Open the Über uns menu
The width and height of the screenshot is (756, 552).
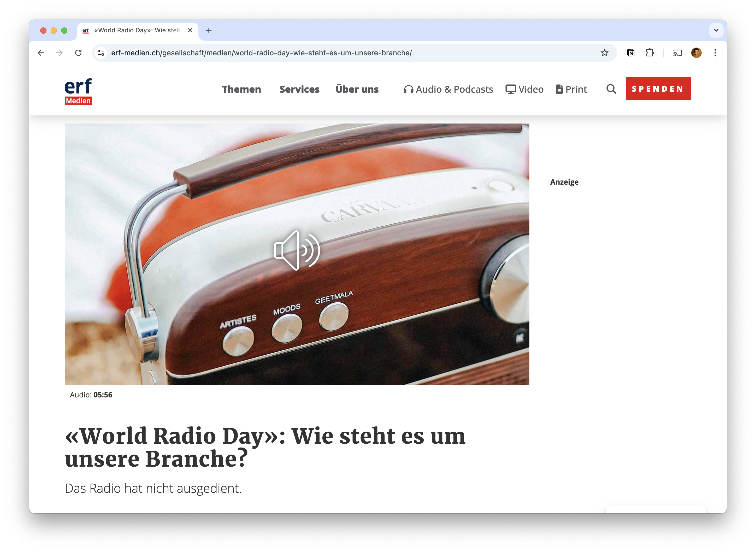point(357,89)
